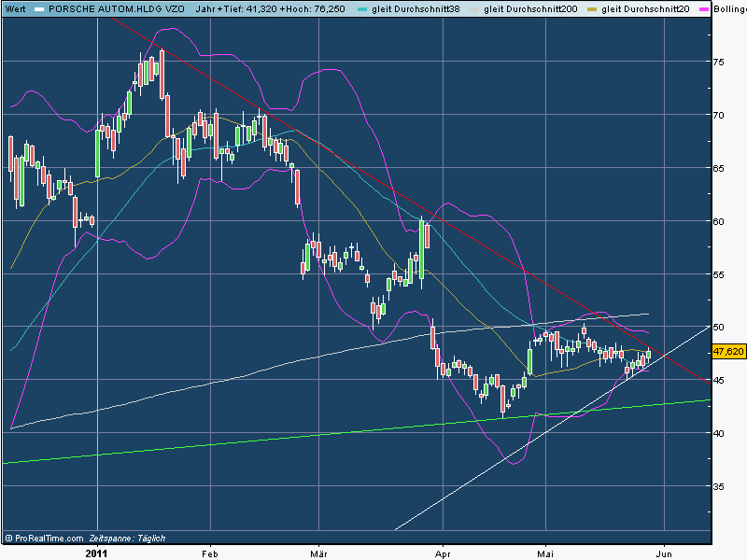Click the 50 price axis label
Viewport: 747px width, 560px height.
coord(718,328)
